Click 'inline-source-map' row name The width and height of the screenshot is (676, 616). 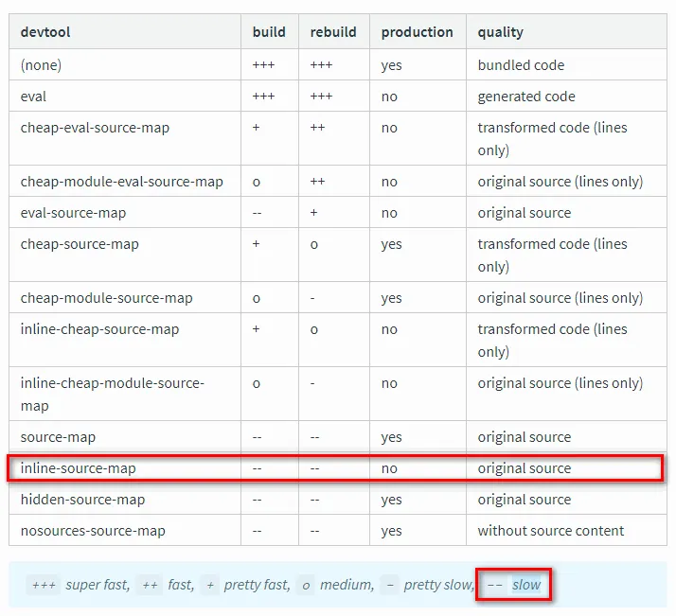pos(78,468)
